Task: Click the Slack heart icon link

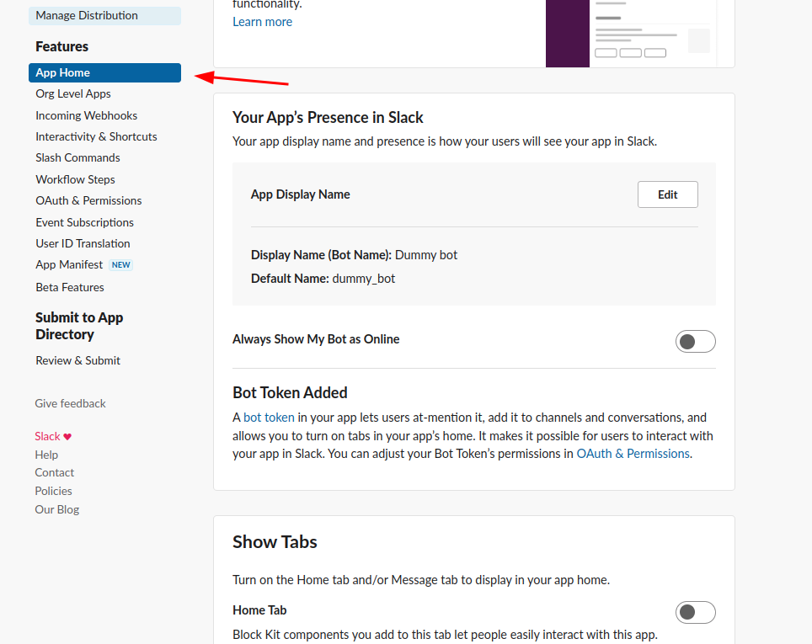Action: [x=53, y=437]
